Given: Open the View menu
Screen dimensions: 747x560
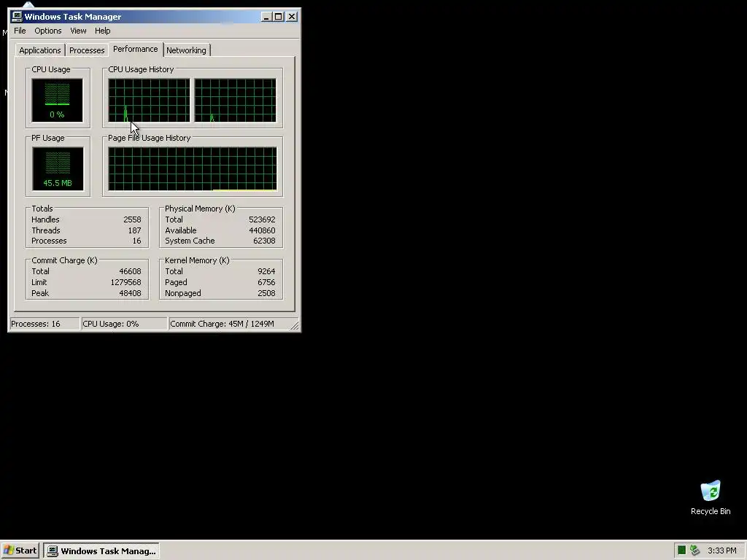Looking at the screenshot, I should (78, 31).
